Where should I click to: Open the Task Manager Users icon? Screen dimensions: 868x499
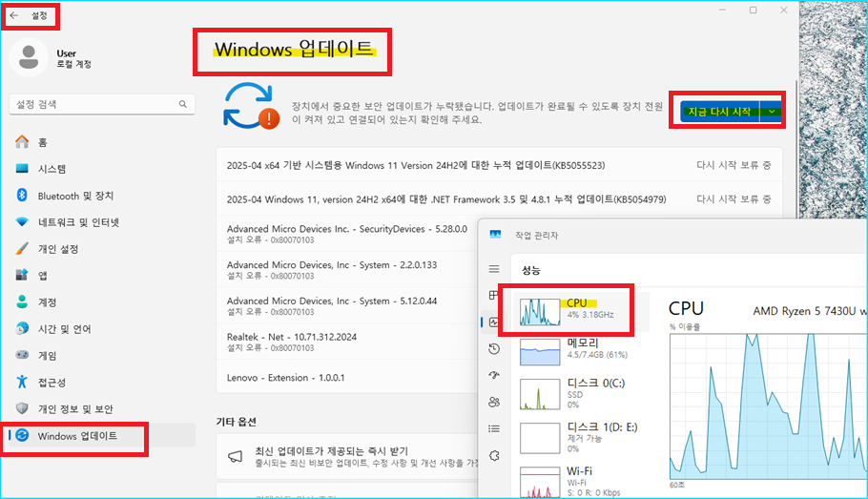(494, 402)
